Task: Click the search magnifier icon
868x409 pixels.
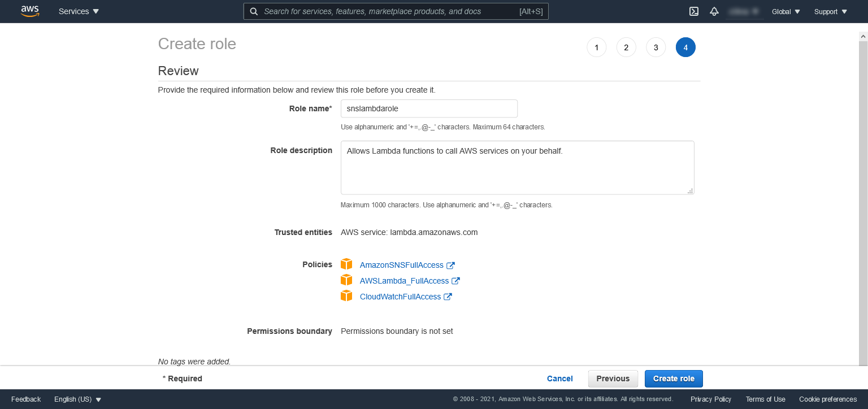Action: [254, 11]
